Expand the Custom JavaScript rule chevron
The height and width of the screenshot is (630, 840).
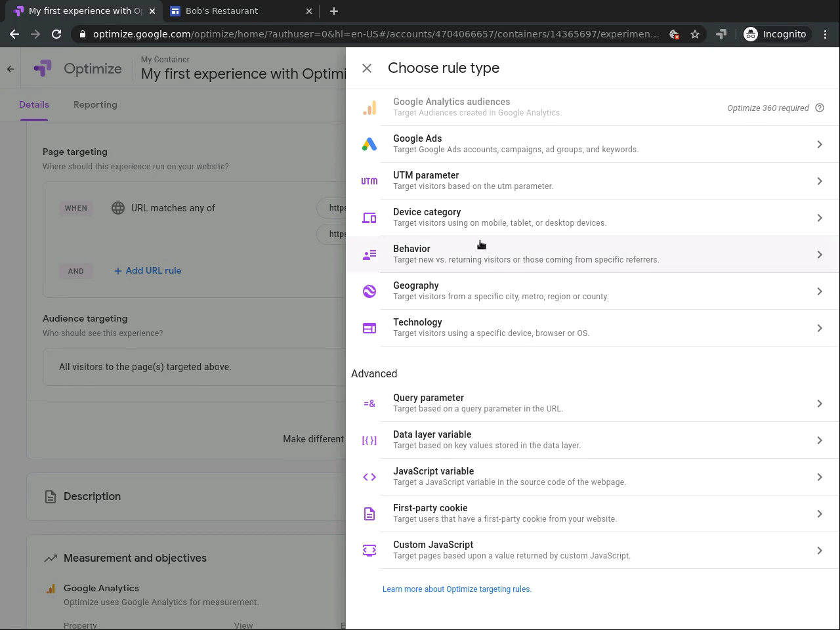click(x=820, y=551)
